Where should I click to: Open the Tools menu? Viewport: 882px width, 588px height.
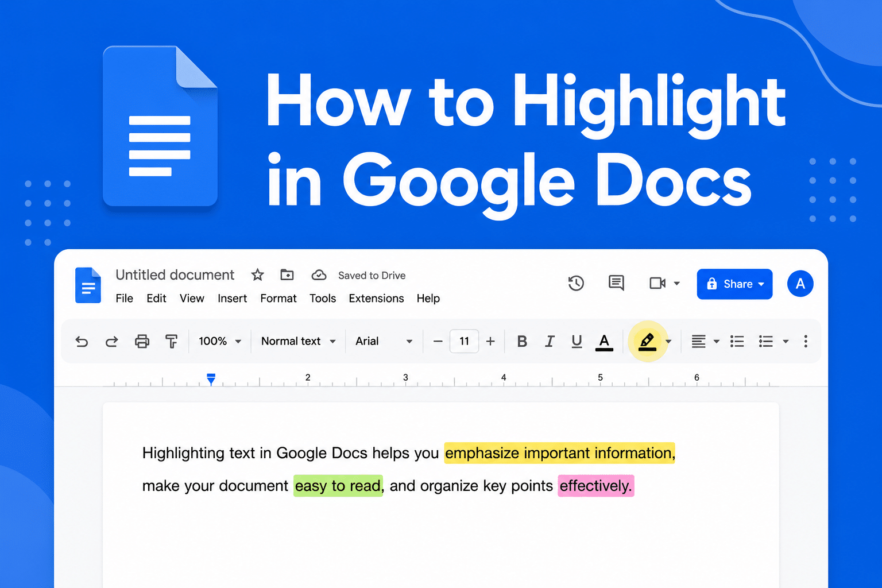point(323,299)
